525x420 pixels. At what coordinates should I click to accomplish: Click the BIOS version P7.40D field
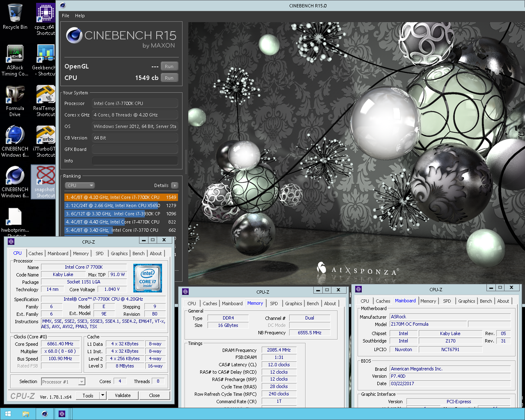pos(450,376)
